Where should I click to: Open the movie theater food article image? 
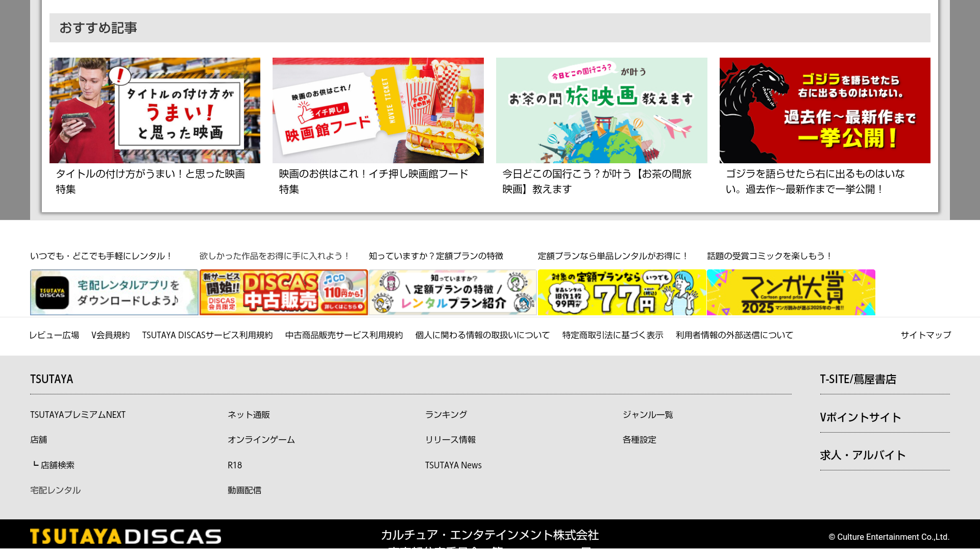378,110
